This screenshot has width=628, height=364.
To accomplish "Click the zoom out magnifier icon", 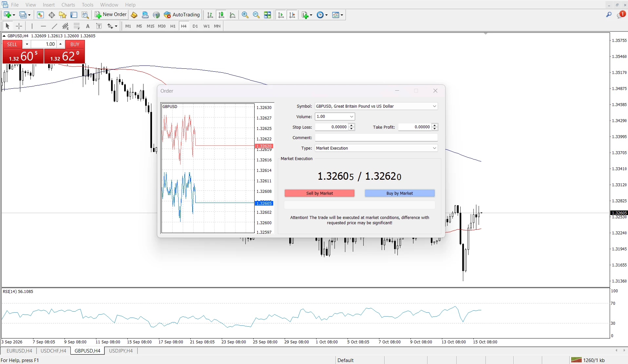I will 256,15.
